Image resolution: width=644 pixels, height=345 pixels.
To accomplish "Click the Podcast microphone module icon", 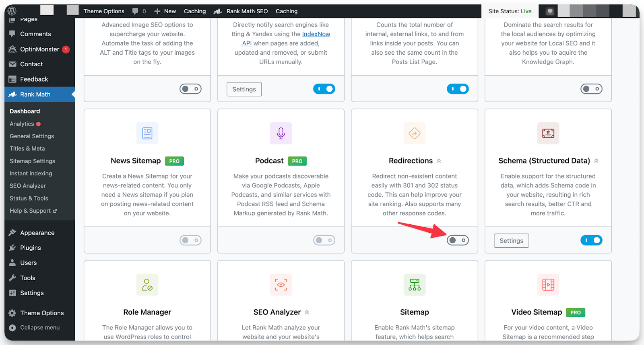I will click(x=281, y=133).
